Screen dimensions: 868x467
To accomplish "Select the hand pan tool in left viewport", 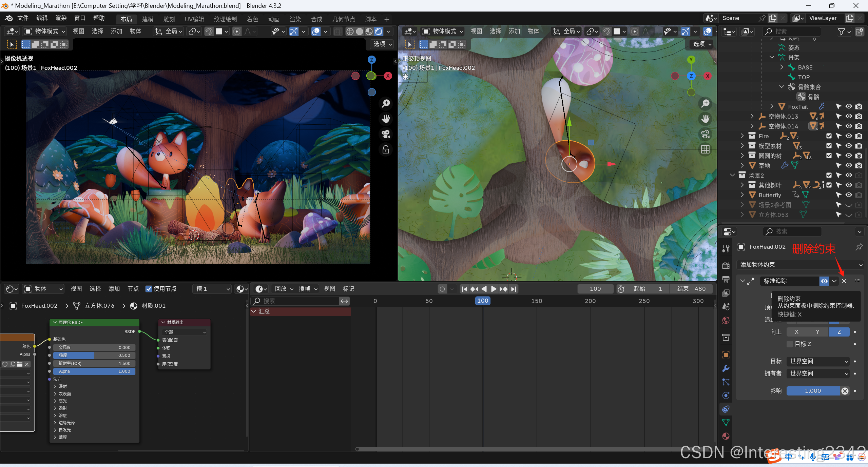I will [386, 119].
